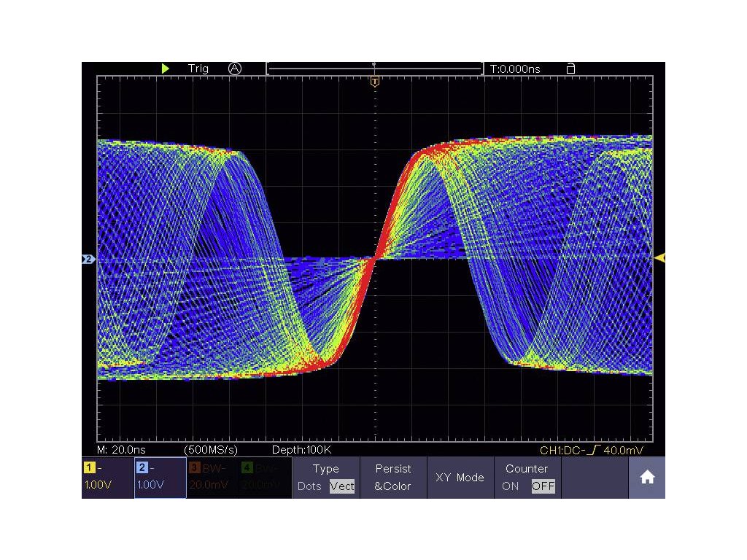747x560 pixels.
Task: Click the green run status arrow
Action: click(x=166, y=69)
